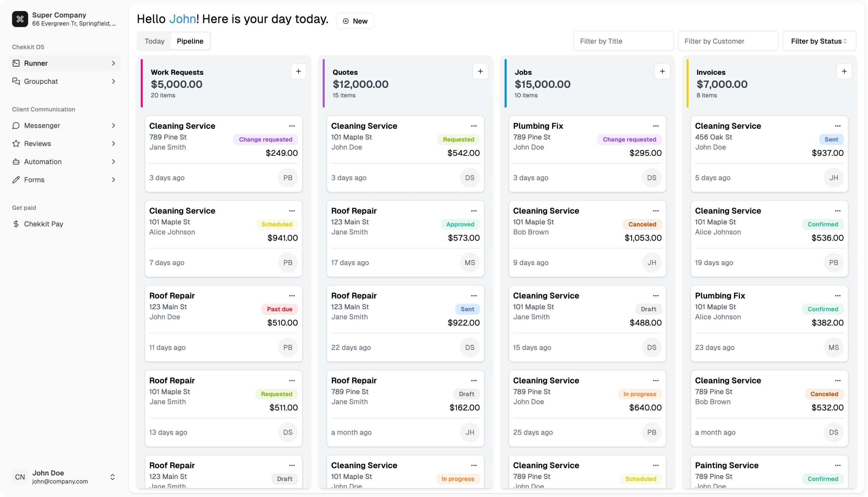Click the New button
This screenshot has height=497, width=868.
(x=355, y=21)
